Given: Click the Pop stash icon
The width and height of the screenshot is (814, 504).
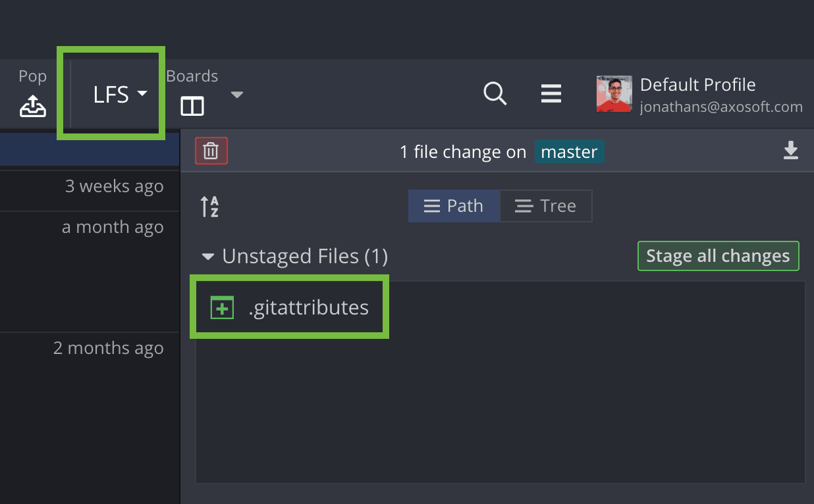Looking at the screenshot, I should [32, 105].
